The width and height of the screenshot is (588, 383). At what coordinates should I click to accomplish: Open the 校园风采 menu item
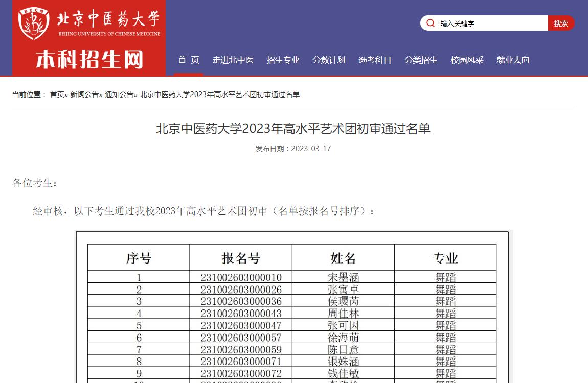pyautogui.click(x=467, y=60)
